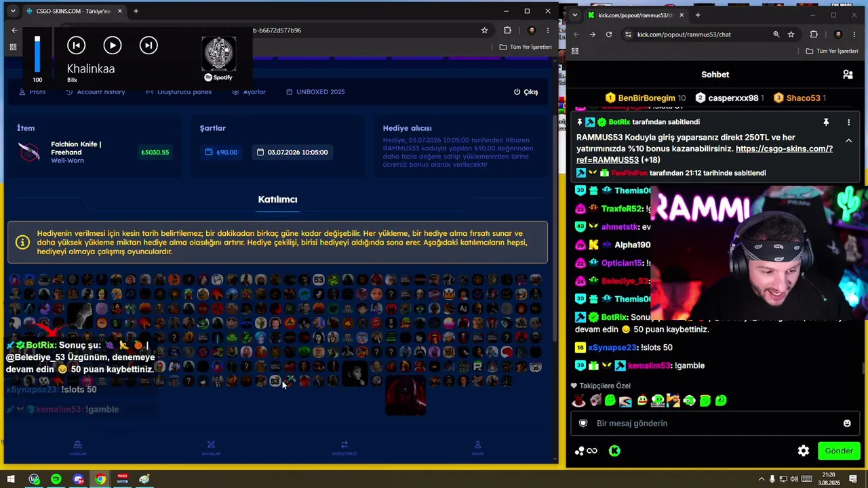The image size is (868, 488).
Task: Adjust the blue volume slider at 100
Action: [x=37, y=54]
